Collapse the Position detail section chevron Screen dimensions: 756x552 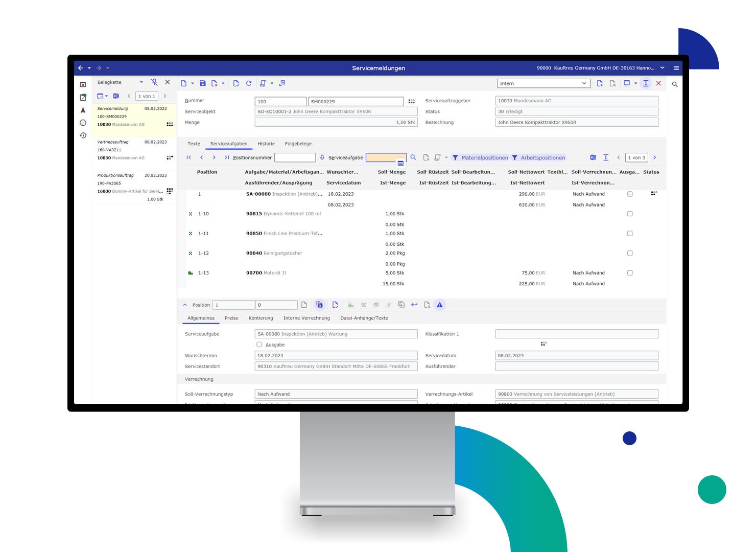click(x=185, y=305)
